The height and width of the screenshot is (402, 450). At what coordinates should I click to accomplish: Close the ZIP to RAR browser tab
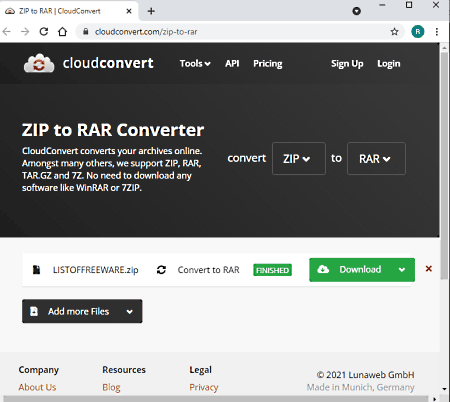[x=129, y=11]
